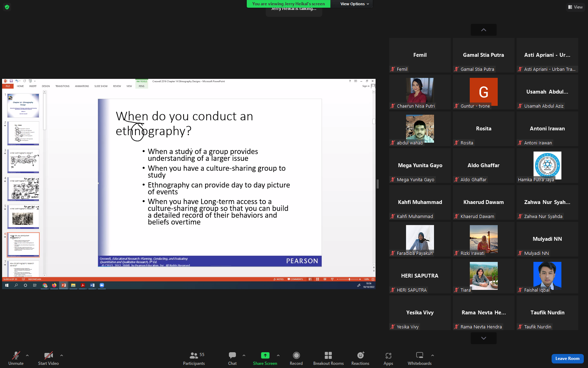The width and height of the screenshot is (588, 368).
Task: Click the green Share Screen icon
Action: [265, 355]
